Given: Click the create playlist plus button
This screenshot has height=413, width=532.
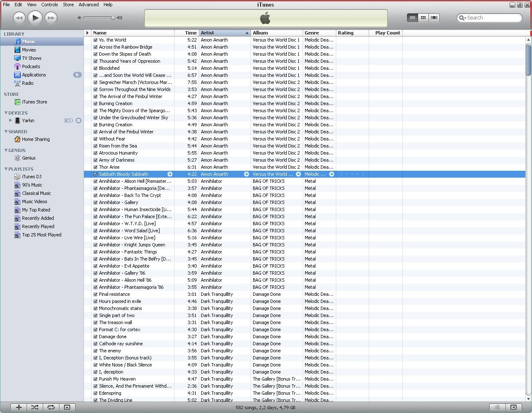Looking at the screenshot, I should pos(19,407).
